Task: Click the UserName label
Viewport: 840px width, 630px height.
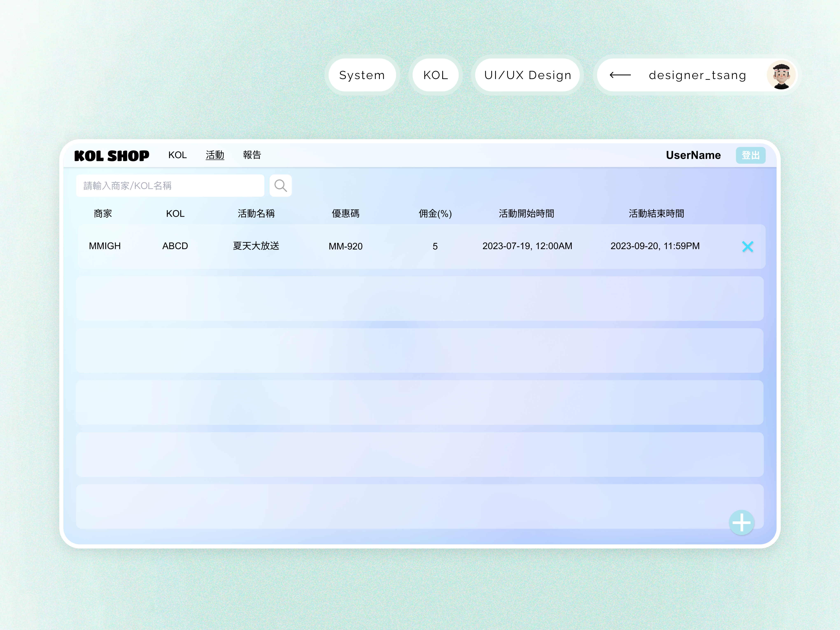Action: tap(693, 155)
